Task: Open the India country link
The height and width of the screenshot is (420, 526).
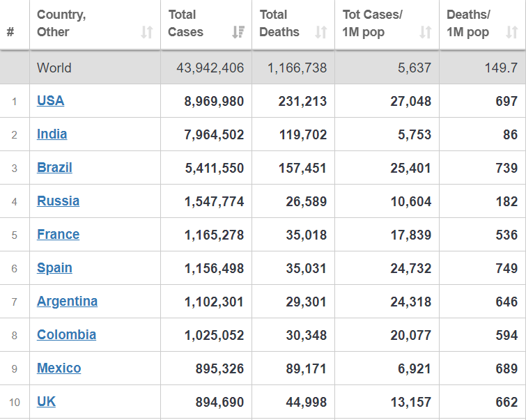Action: click(52, 134)
